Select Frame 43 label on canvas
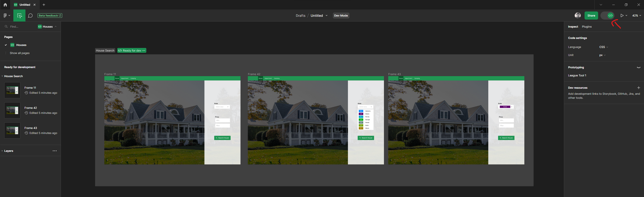644x197 pixels. point(394,74)
